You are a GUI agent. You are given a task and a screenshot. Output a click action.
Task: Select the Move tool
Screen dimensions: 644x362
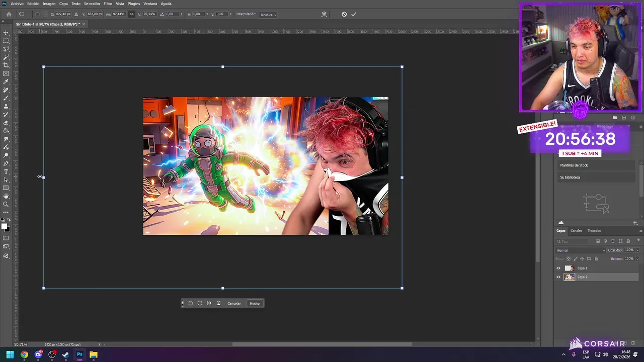(x=6, y=33)
